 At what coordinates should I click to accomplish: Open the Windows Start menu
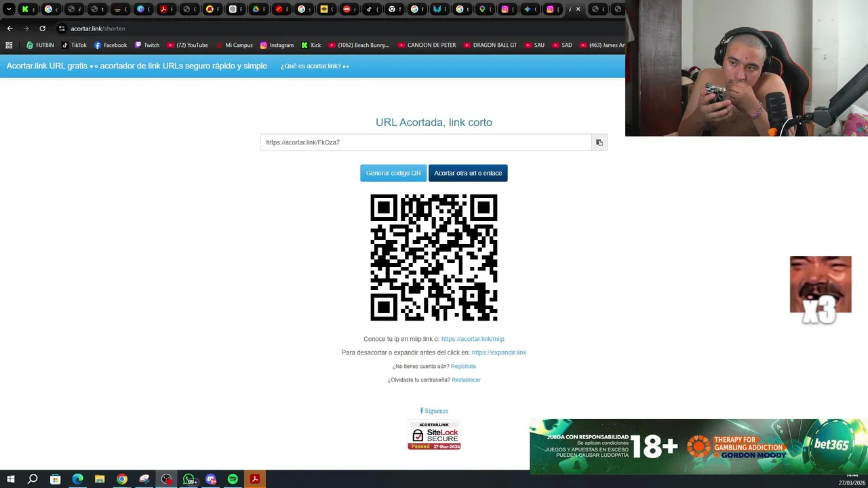(10, 479)
